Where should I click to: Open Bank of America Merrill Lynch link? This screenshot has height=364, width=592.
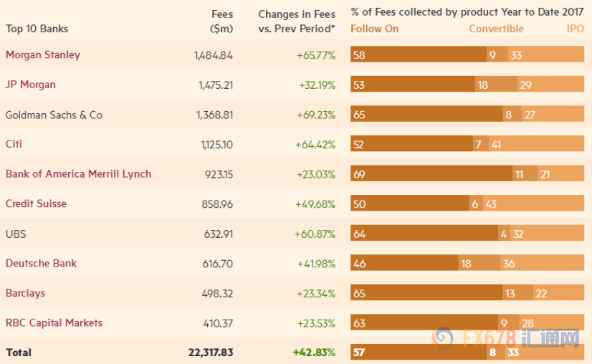coord(78,174)
